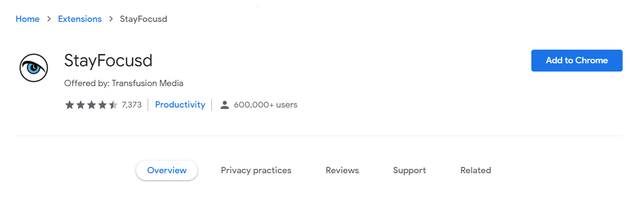Click the fourth rating star
Image resolution: width=644 pixels, height=201 pixels.
pos(102,105)
